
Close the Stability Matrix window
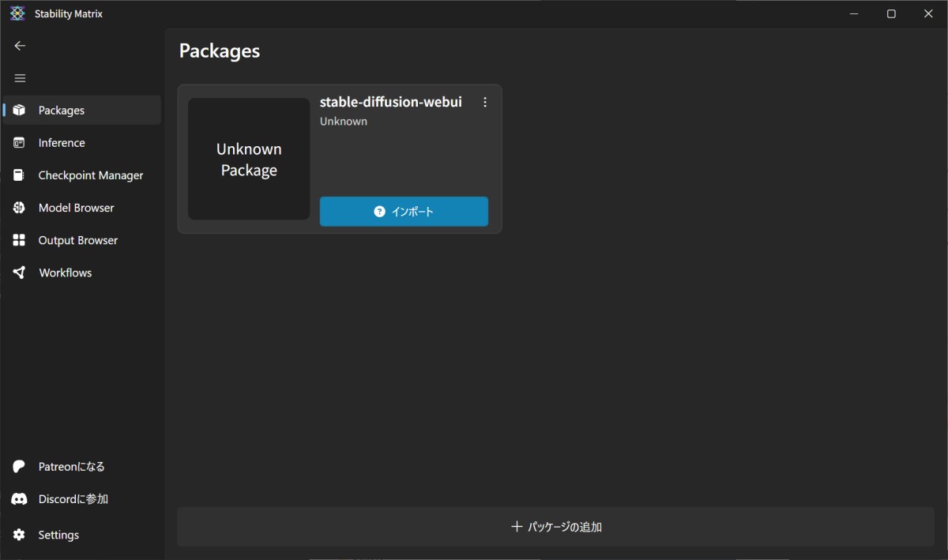(928, 13)
